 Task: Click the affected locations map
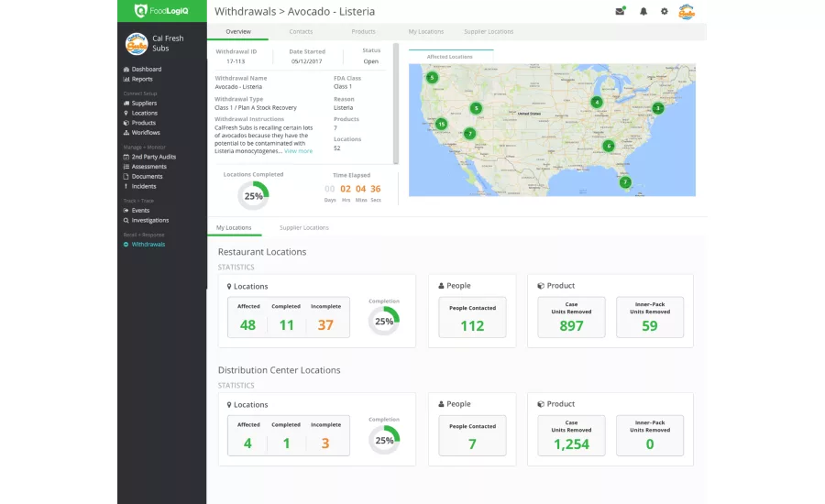click(552, 130)
